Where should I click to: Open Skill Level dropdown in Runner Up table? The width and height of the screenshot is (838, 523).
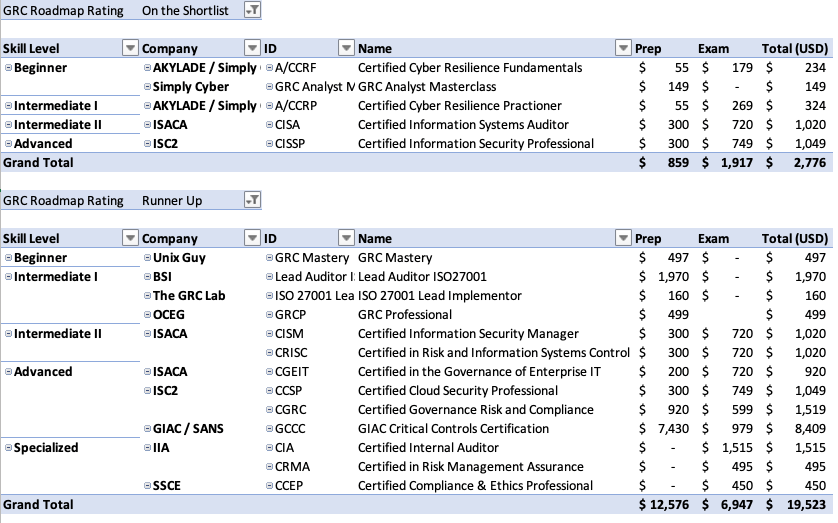129,238
